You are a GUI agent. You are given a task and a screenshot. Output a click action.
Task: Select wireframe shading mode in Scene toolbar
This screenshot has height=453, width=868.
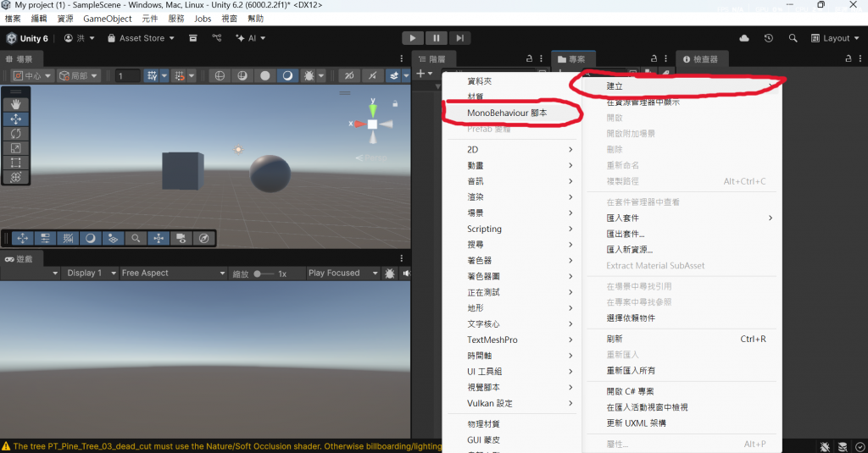220,75
